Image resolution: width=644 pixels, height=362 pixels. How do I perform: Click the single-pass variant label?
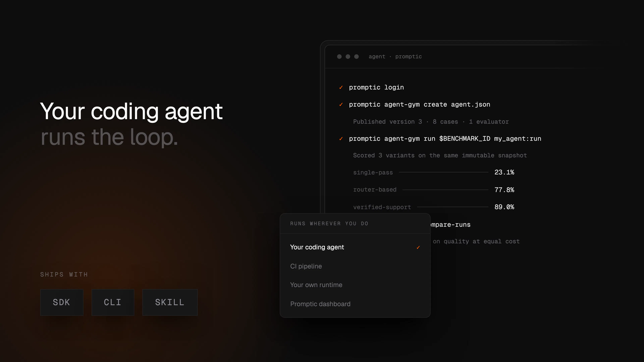coord(373,172)
